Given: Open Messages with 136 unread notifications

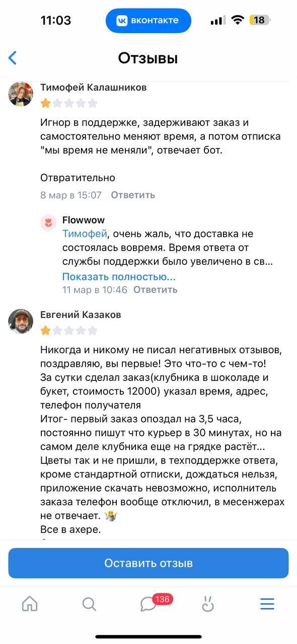Looking at the screenshot, I should (x=148, y=604).
